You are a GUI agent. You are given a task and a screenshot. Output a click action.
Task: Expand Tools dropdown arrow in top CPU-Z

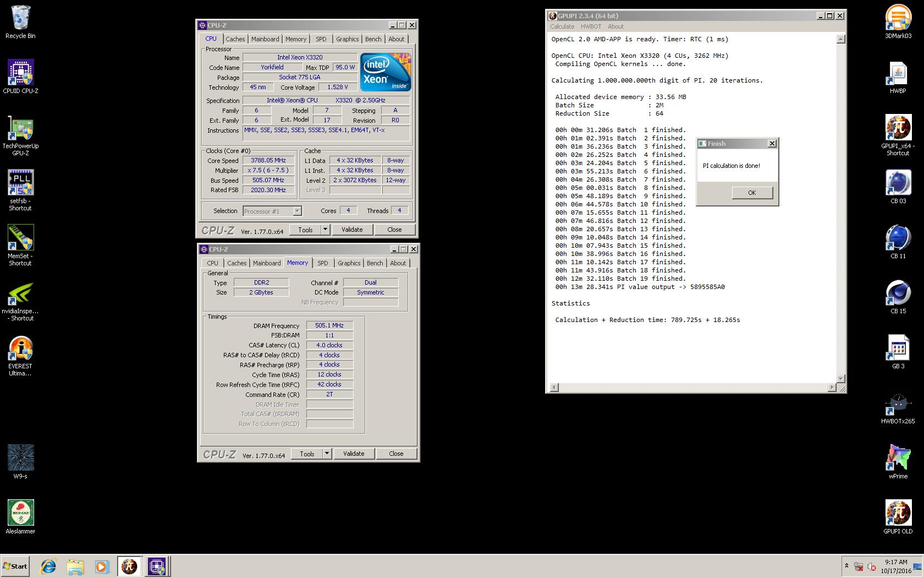(325, 230)
